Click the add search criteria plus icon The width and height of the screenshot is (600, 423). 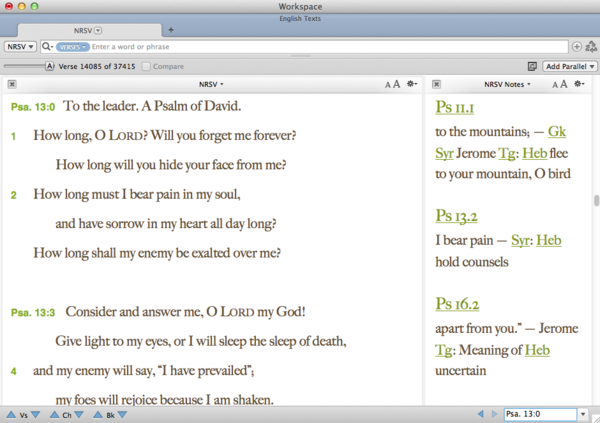point(576,47)
